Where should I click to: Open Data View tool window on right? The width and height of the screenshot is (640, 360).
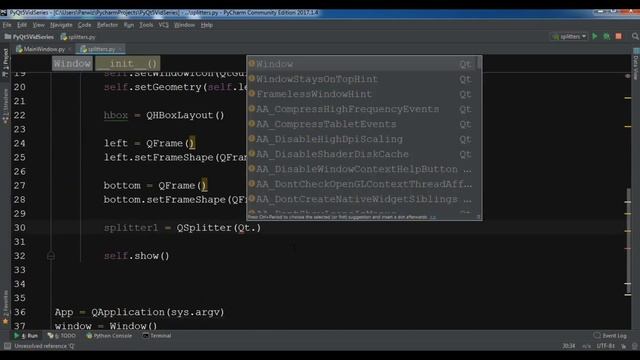[636, 64]
